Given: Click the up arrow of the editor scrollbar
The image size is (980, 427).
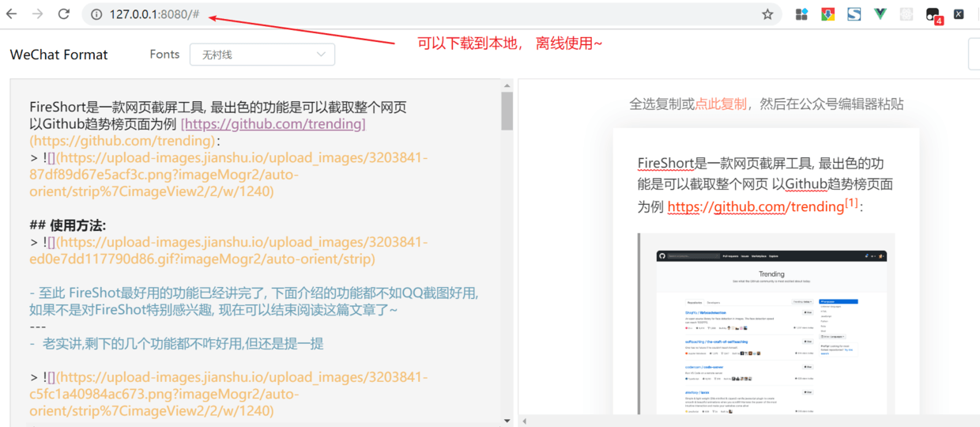Looking at the screenshot, I should [x=507, y=85].
